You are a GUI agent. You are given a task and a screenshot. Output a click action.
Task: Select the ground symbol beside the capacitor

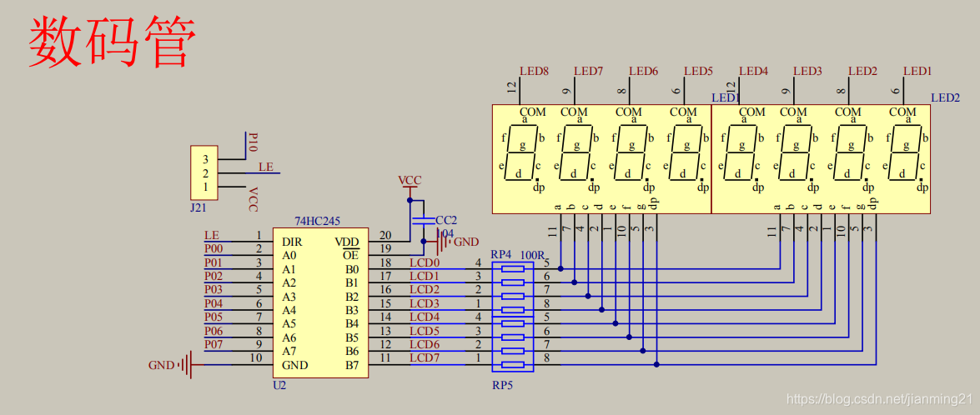tap(443, 242)
